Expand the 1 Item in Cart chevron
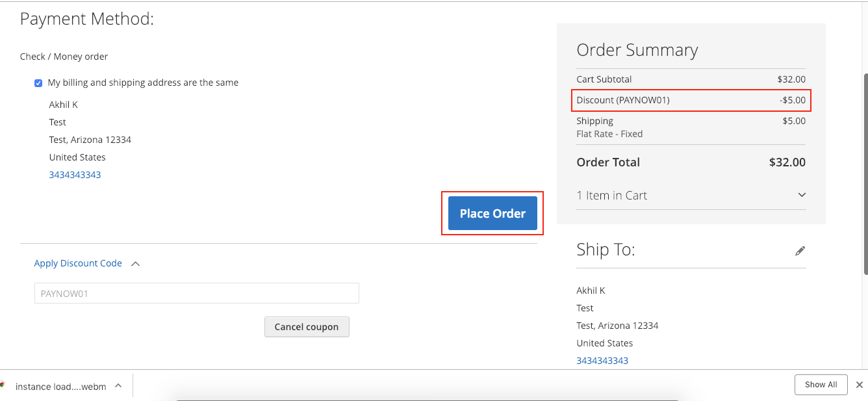 tap(802, 195)
